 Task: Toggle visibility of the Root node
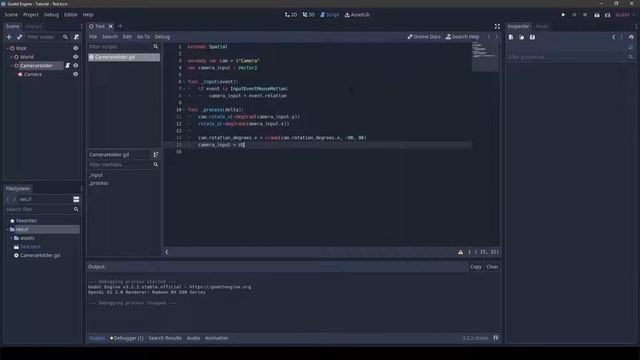pyautogui.click(x=76, y=48)
